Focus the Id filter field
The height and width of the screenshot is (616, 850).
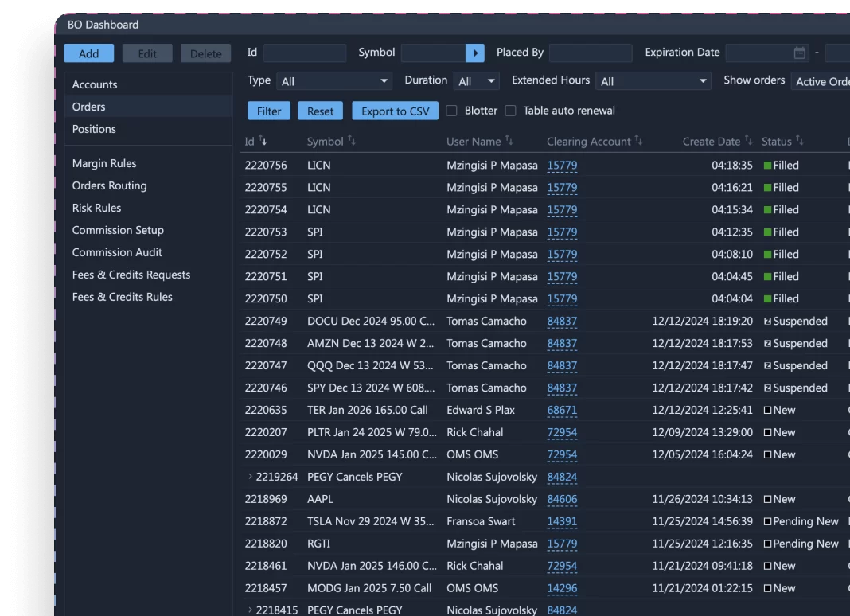click(x=305, y=53)
